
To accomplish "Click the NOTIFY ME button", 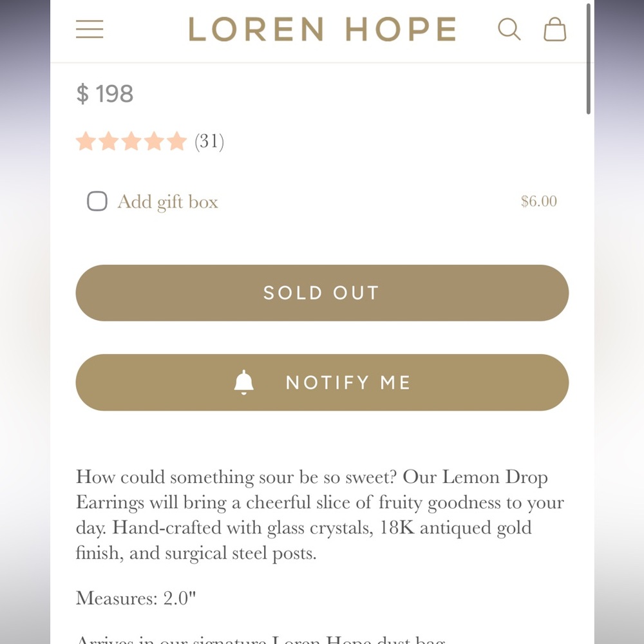I will coord(322,382).
